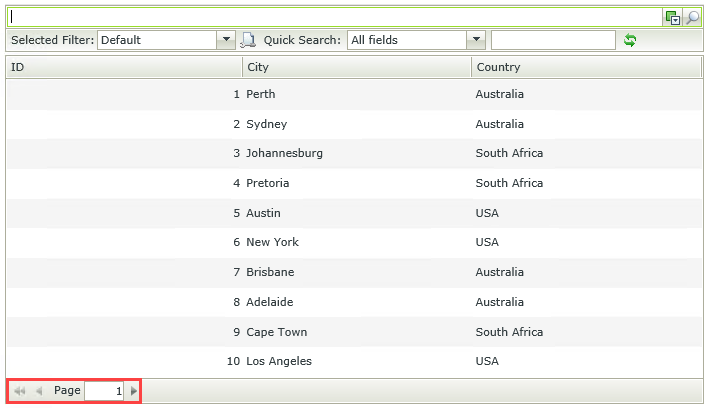This screenshot has height=408, width=708.
Task: Click the green refresh icon
Action: pyautogui.click(x=630, y=40)
